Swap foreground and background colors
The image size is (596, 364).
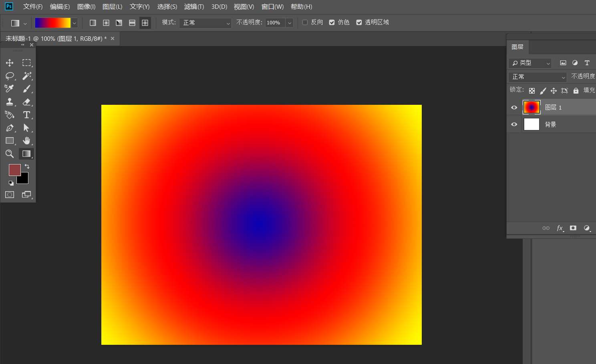(27, 166)
